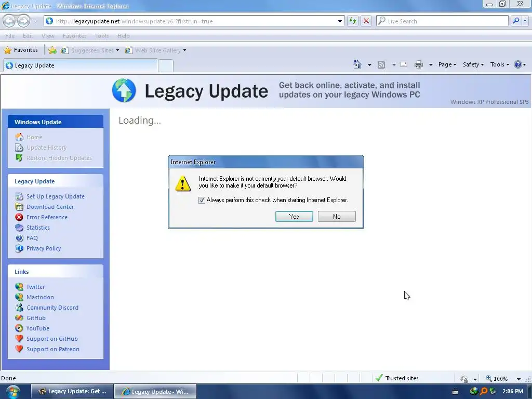Screen dimensions: 532x399
Task: Click Yes in the default browser dialog
Action: [x=294, y=217]
